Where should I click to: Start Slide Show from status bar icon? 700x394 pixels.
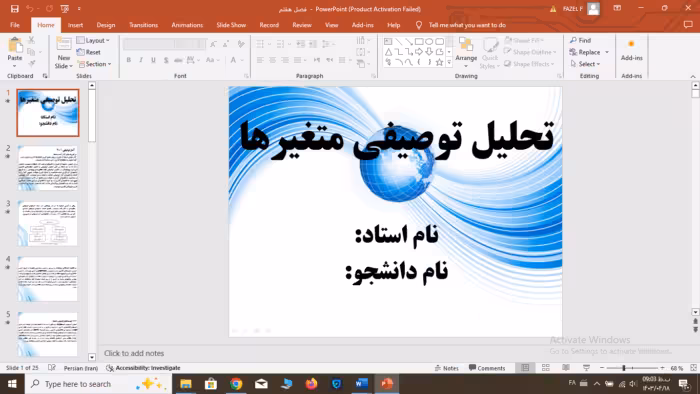point(586,368)
